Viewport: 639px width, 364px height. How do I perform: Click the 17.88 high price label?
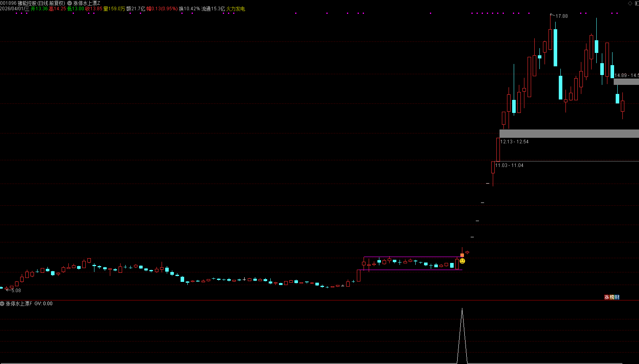pos(562,16)
